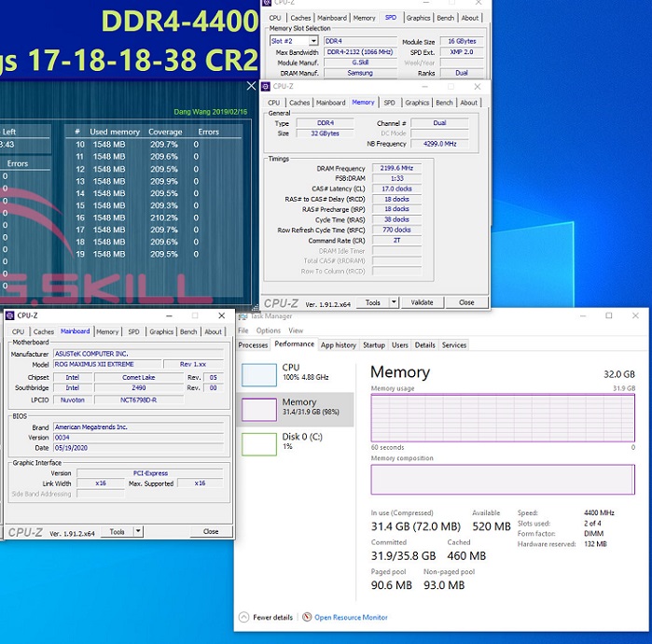Switch to SPD tab in Memory CPU-Z window
Screen dimensions: 652x644
[x=389, y=103]
